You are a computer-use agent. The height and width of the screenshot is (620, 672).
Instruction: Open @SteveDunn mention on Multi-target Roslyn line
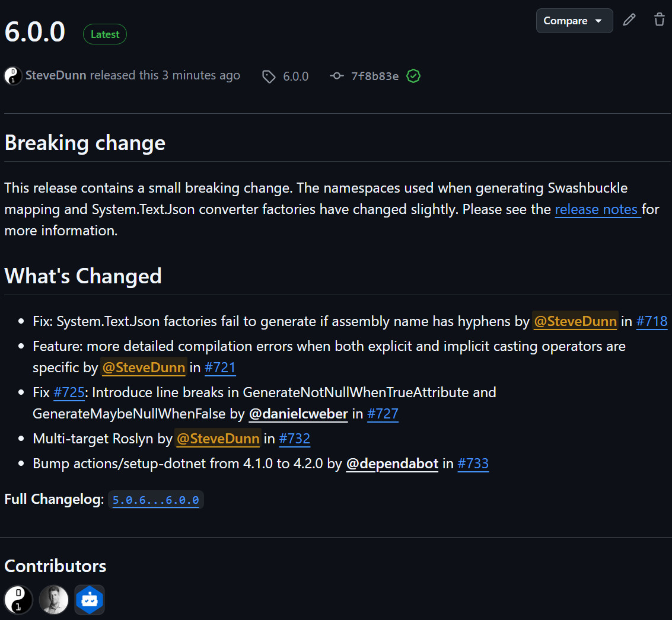pyautogui.click(x=218, y=439)
